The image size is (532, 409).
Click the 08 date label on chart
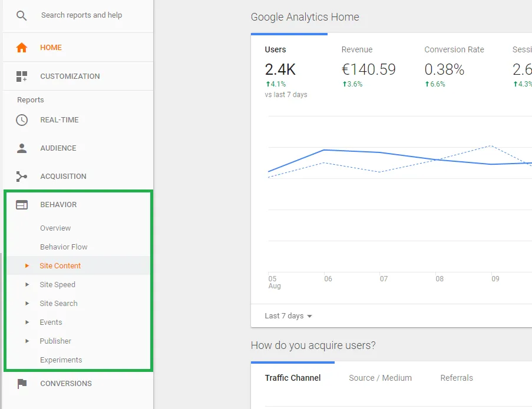click(440, 279)
